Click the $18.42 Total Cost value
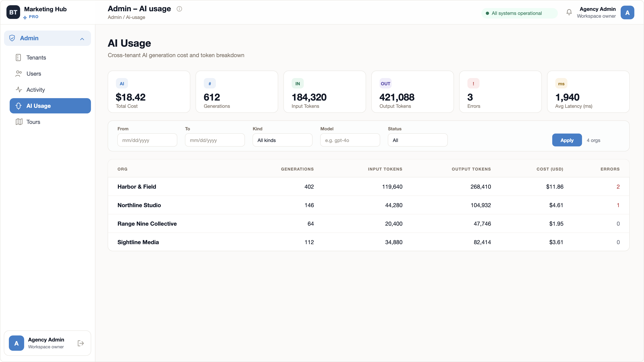 pos(130,97)
